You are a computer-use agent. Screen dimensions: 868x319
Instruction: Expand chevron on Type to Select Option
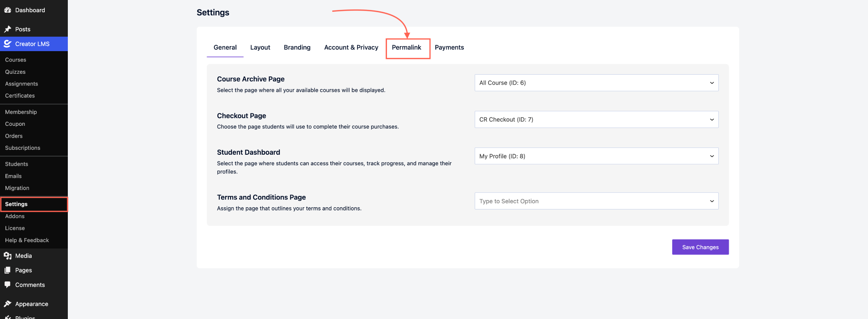[x=712, y=201]
